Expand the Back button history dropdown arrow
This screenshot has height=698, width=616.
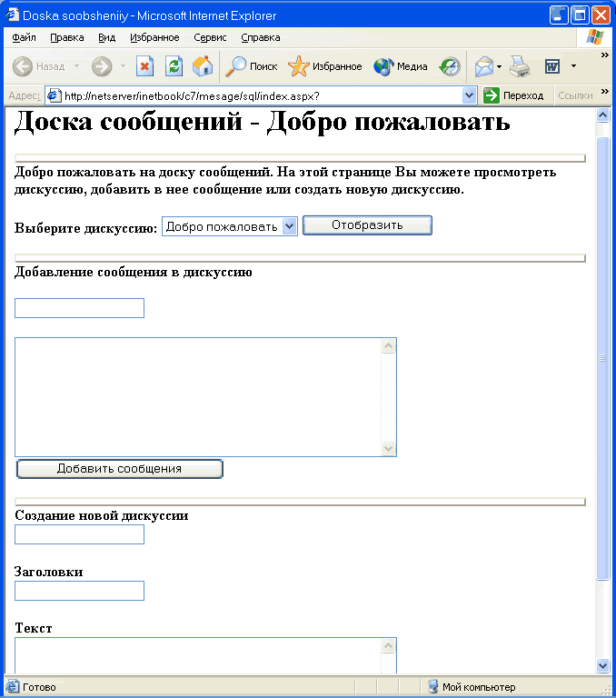(76, 66)
